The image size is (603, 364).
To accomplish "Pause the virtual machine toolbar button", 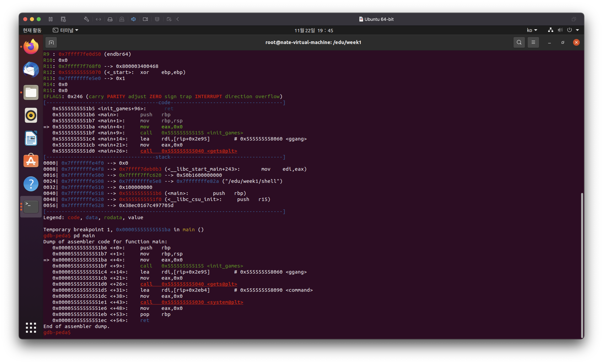I will [x=51, y=19].
